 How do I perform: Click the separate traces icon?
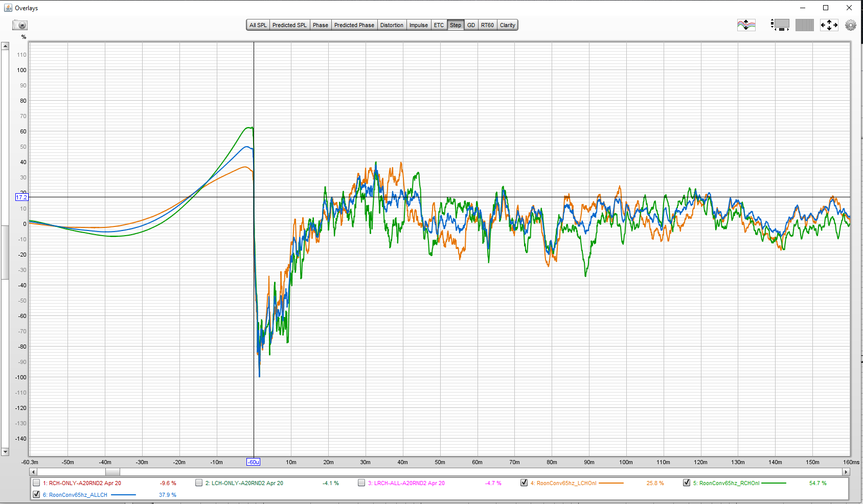pyautogui.click(x=746, y=25)
